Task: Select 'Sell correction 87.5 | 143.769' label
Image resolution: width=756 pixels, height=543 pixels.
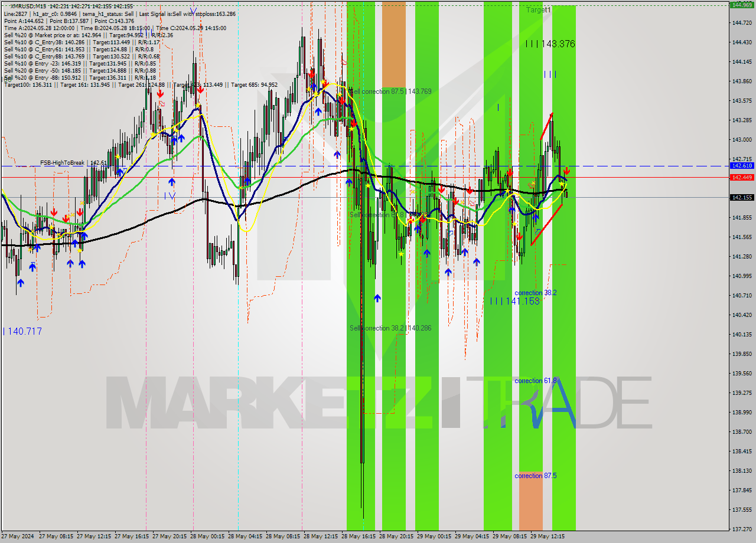Action: point(390,91)
